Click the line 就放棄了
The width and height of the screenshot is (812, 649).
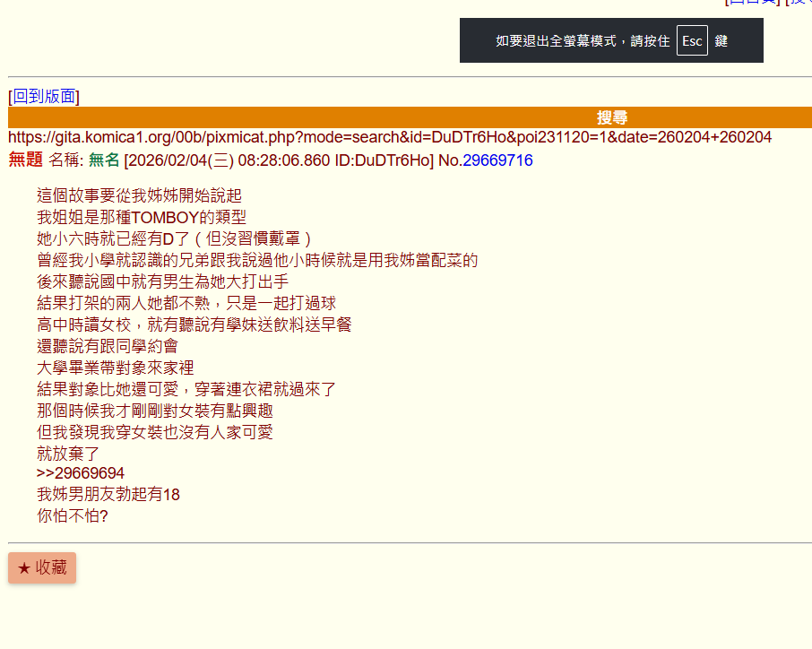68,454
